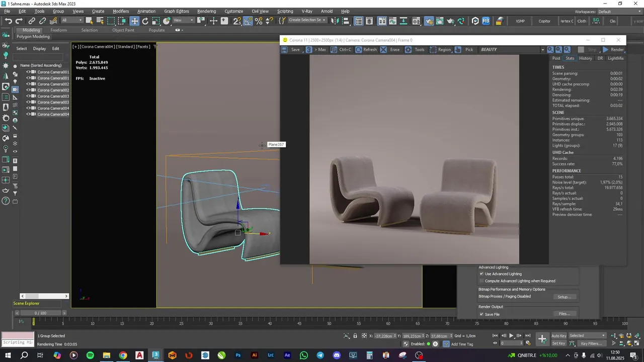The width and height of the screenshot is (644, 362).
Task: Open viewport Standard shading label menu
Action: pos(125,47)
